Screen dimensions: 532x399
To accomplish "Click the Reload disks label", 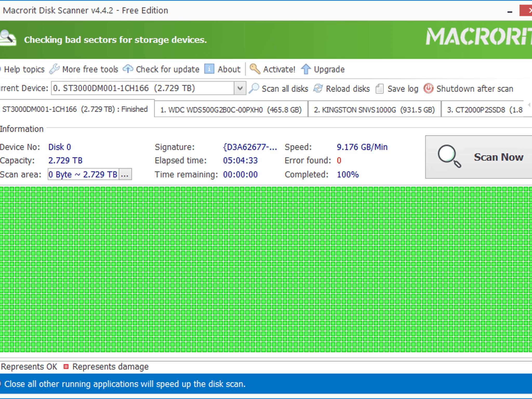I will pyautogui.click(x=348, y=89).
